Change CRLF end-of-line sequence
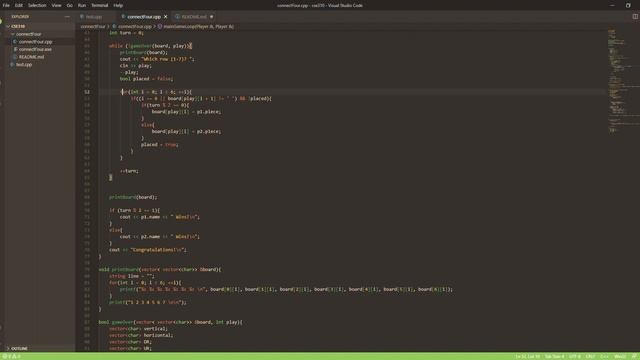Image resolution: width=640 pixels, height=360 pixels. pyautogui.click(x=590, y=356)
